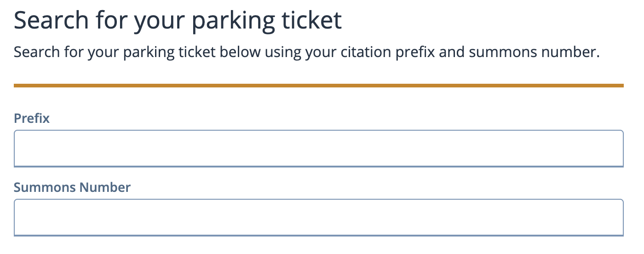The width and height of the screenshot is (644, 254).
Task: Click 'number.' at the end of the description
Action: tap(571, 52)
